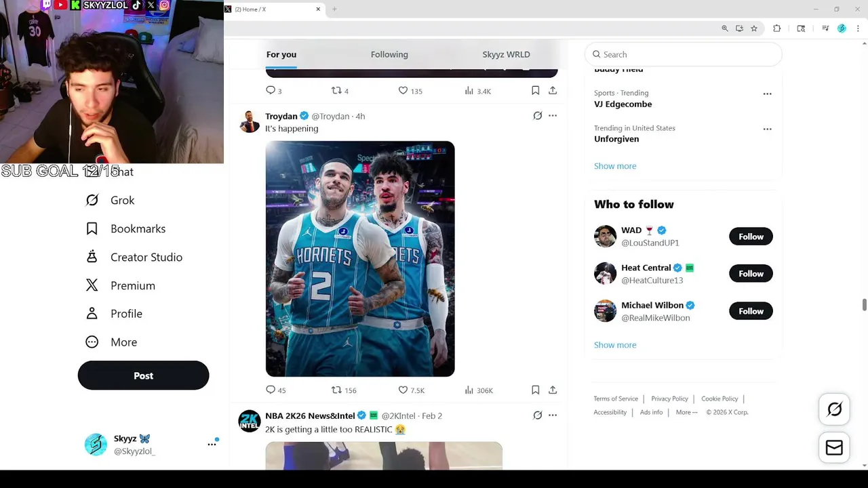Open the Skyyz account avatar
The width and height of the screenshot is (868, 488).
(x=96, y=445)
